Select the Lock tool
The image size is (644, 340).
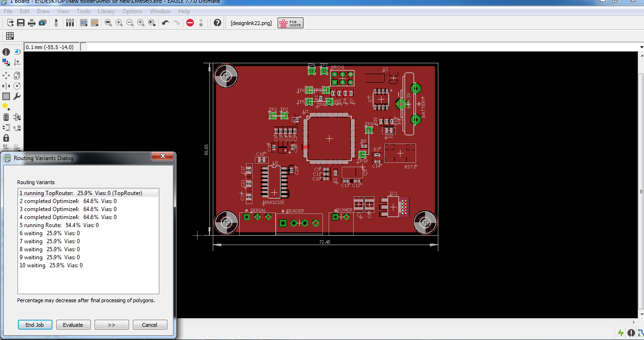6,138
